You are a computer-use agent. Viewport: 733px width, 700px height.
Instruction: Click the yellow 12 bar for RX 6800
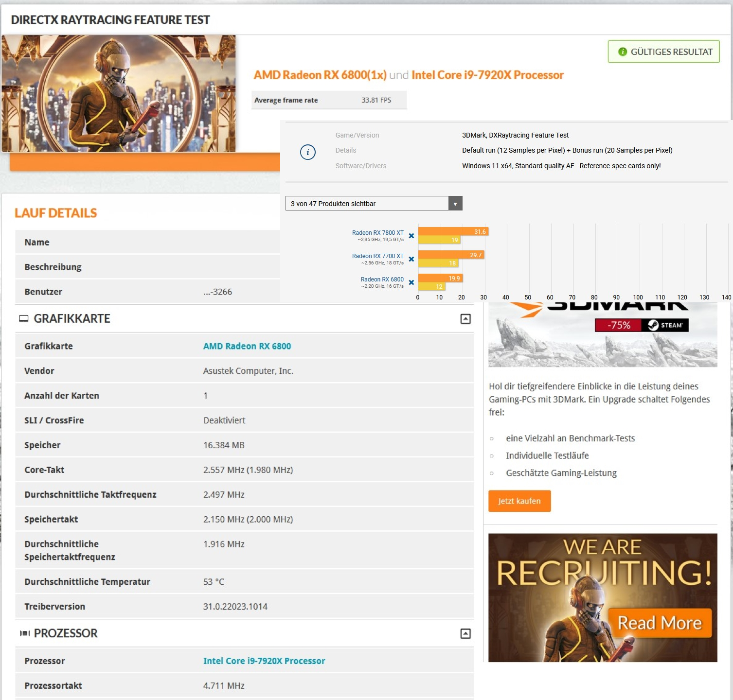click(x=431, y=286)
